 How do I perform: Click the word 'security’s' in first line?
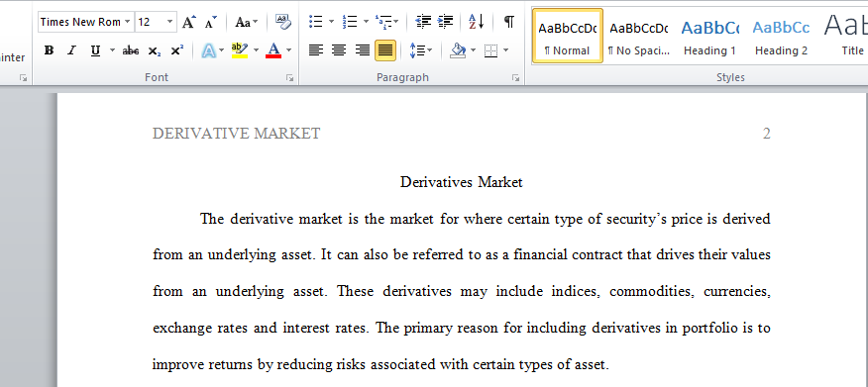coord(636,220)
